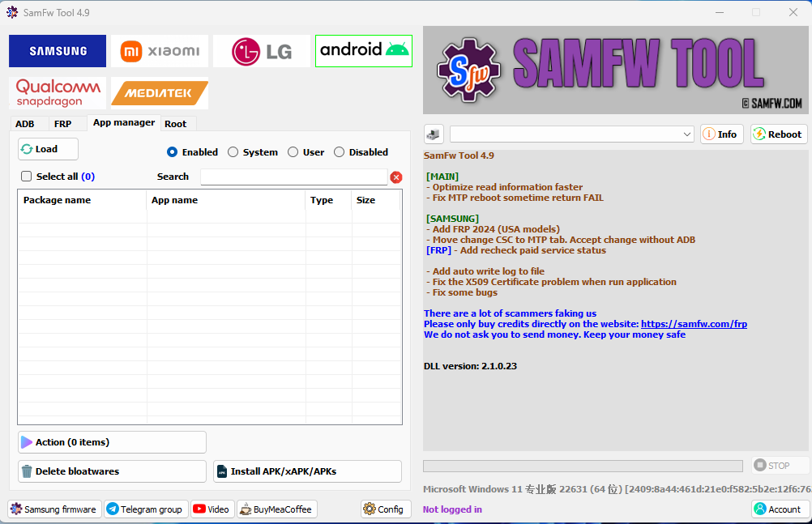
Task: Select the MediaTek logo
Action: (x=160, y=93)
